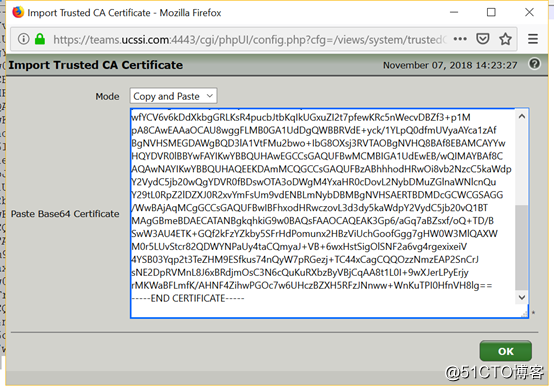Click the certificate line starting with rMKWaBFLmfK
The image size is (554, 391).
pyautogui.click(x=311, y=285)
